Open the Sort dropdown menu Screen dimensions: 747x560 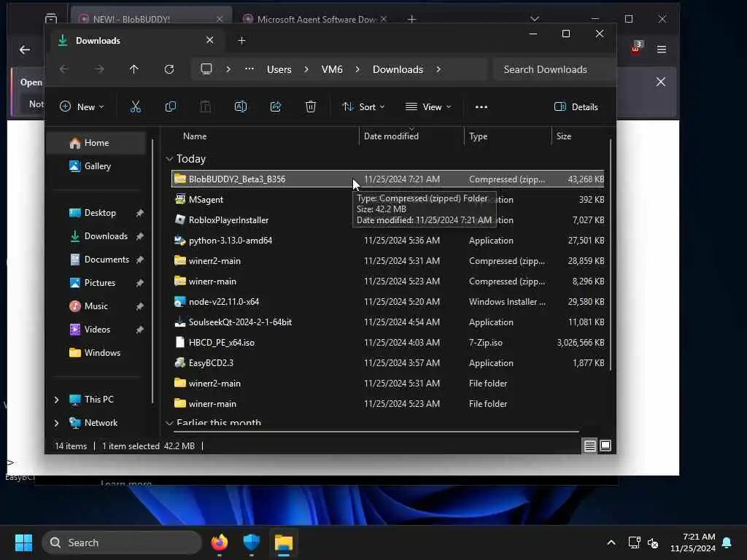pos(363,106)
